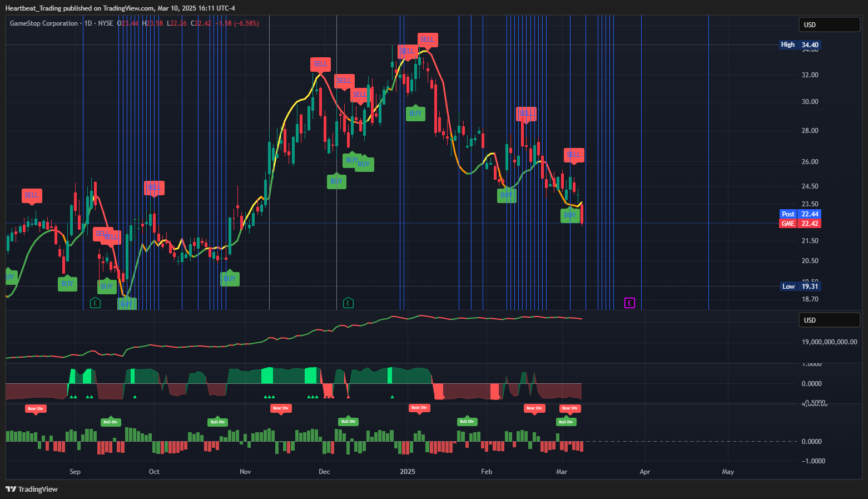Click the 19,000,000,000.00 axis value

(829, 342)
